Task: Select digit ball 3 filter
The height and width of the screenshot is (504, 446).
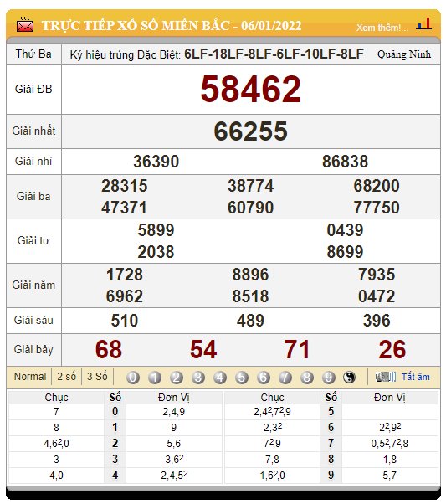Action: tap(198, 377)
